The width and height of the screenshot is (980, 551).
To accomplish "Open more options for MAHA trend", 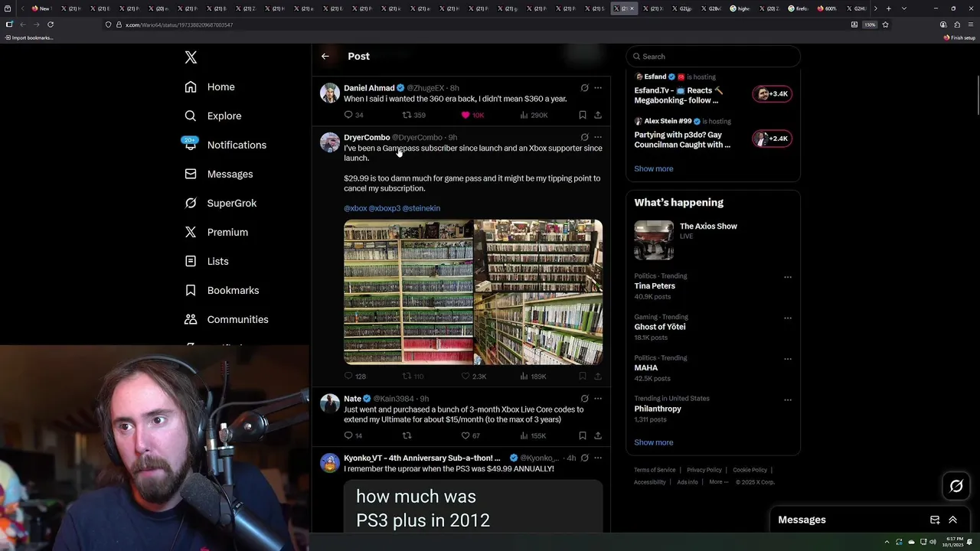I will point(788,359).
